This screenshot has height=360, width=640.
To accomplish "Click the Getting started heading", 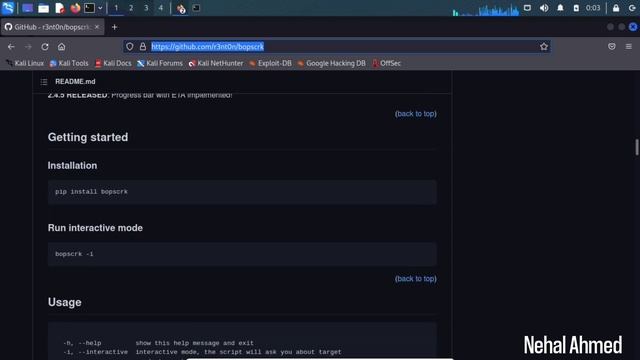I will coord(88,137).
